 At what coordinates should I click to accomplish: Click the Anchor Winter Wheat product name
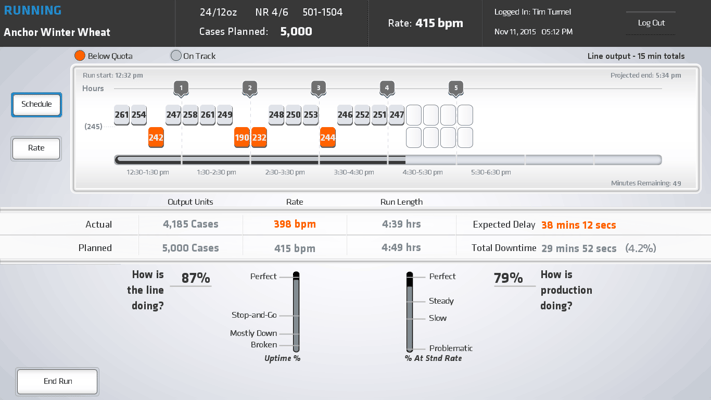point(57,32)
